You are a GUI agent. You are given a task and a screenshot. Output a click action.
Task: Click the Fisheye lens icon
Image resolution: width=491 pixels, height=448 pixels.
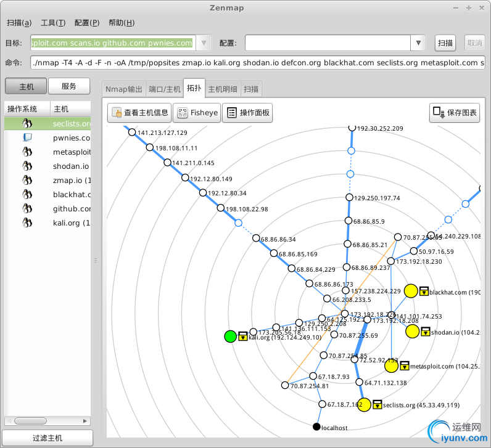click(182, 113)
